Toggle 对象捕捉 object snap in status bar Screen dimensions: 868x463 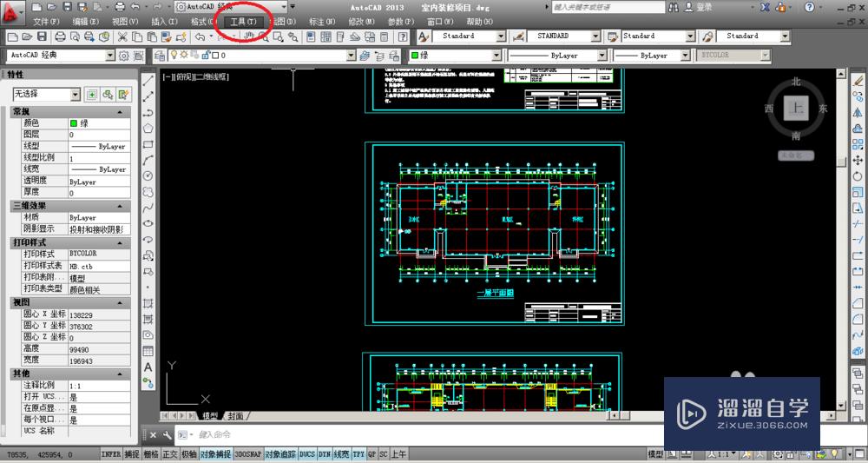[x=215, y=454]
